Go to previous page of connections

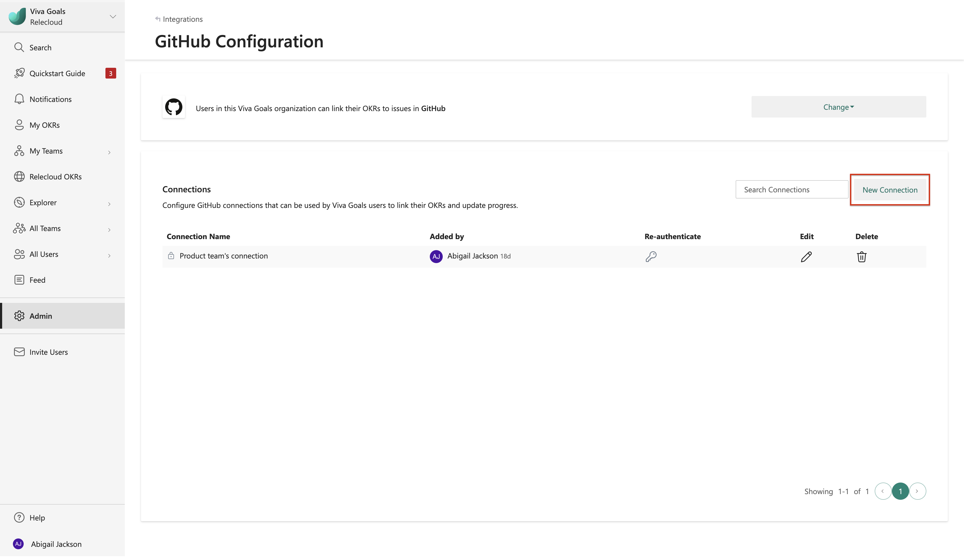[883, 491]
